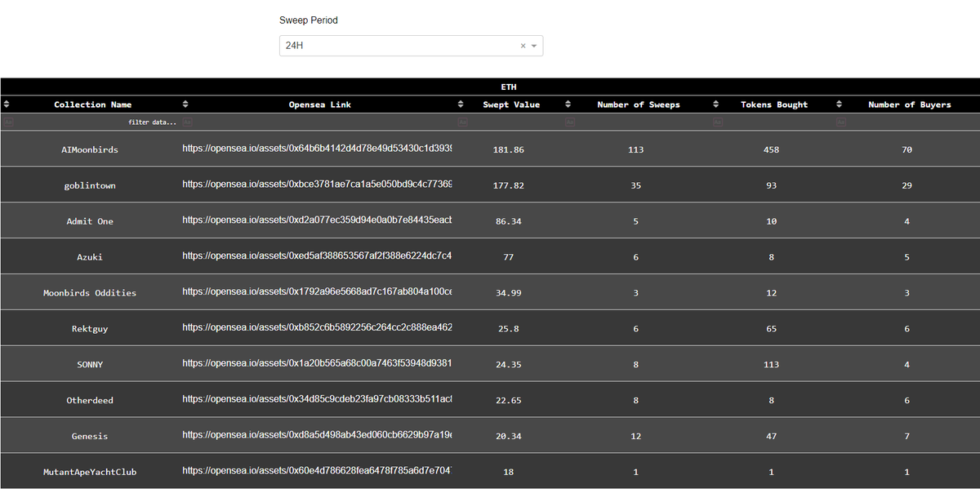
Task: Select the goblintown collection name cell
Action: pos(90,185)
